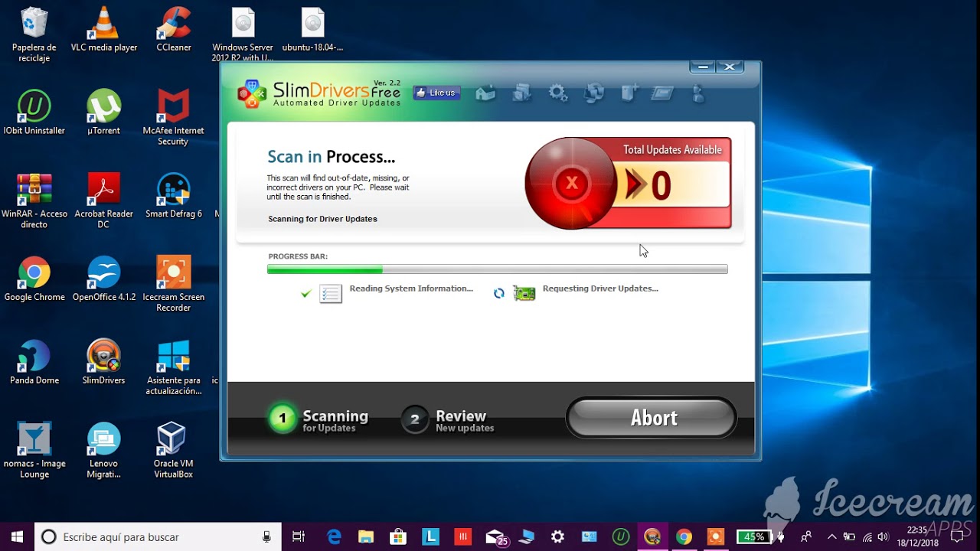Open the blue L app on taskbar
Image resolution: width=980 pixels, height=551 pixels.
pos(431,536)
